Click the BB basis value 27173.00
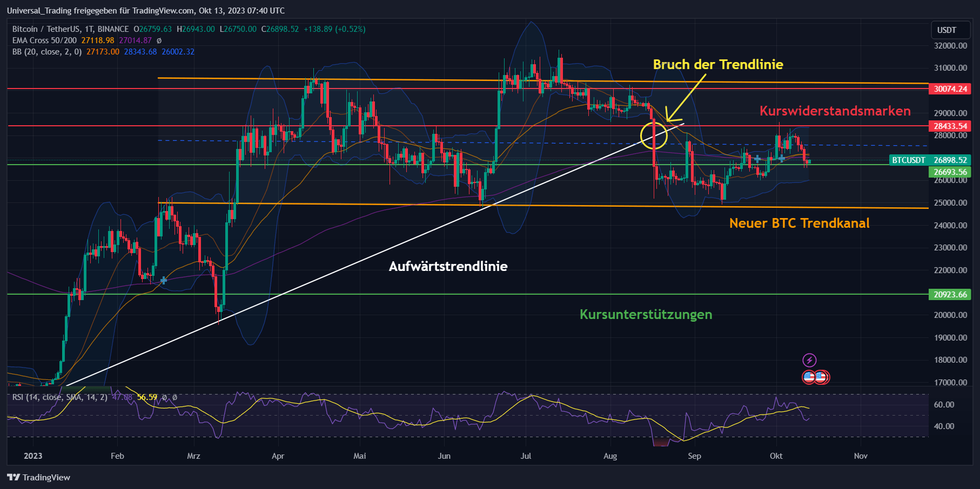 coord(103,52)
